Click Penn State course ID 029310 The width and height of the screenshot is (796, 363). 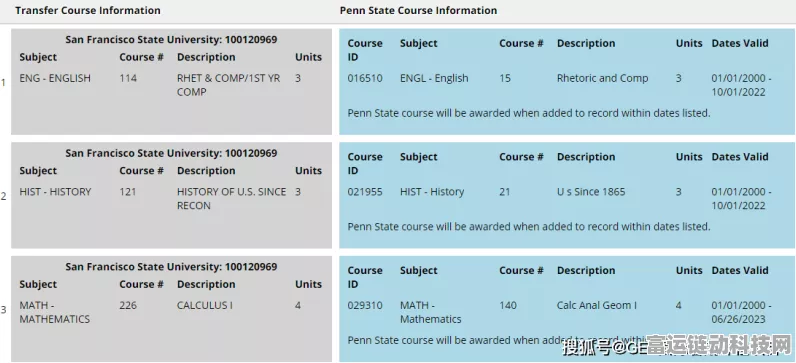pyautogui.click(x=365, y=306)
